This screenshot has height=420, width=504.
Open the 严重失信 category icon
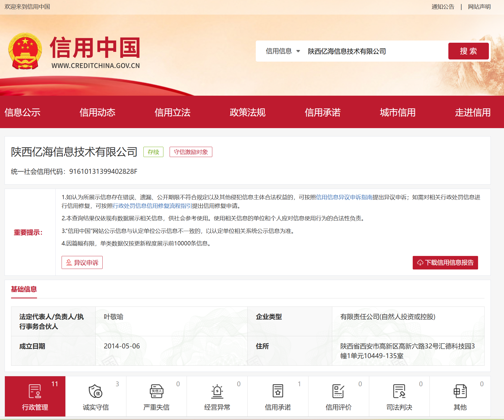tap(156, 391)
